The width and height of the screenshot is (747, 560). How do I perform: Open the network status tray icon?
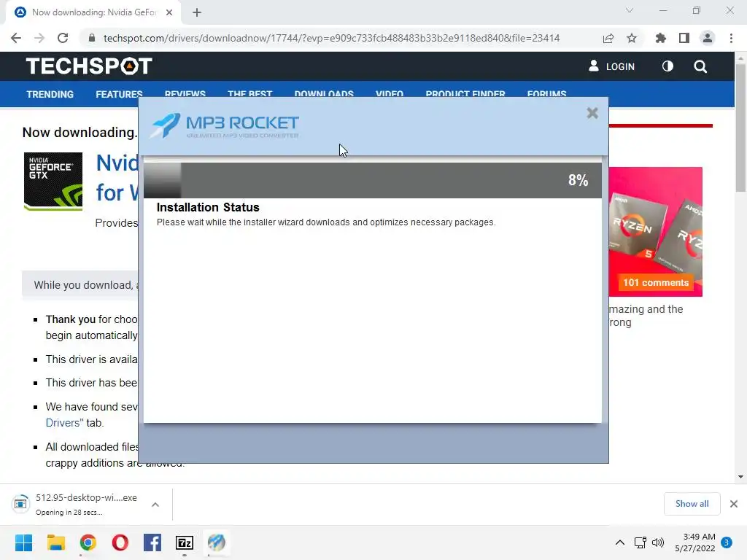click(640, 542)
